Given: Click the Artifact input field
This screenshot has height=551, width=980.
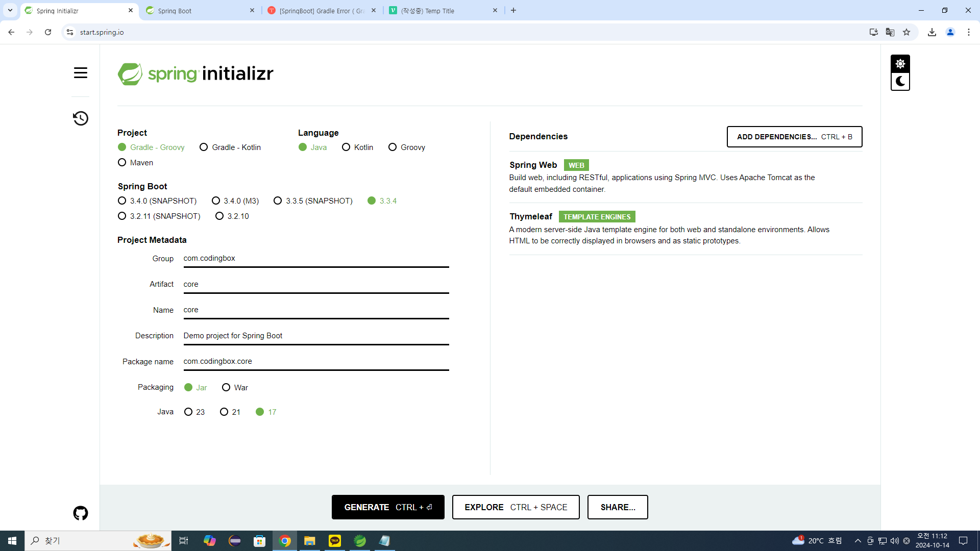Looking at the screenshot, I should click(316, 285).
